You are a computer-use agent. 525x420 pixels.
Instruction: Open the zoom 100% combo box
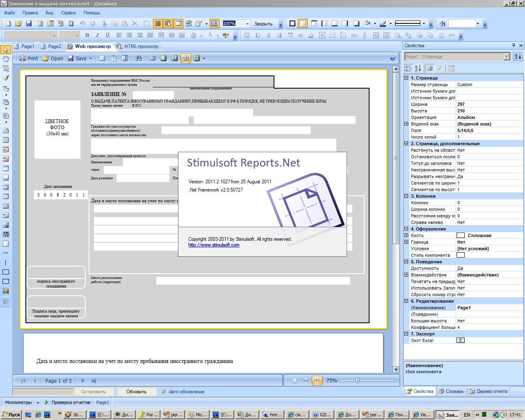tap(236, 23)
